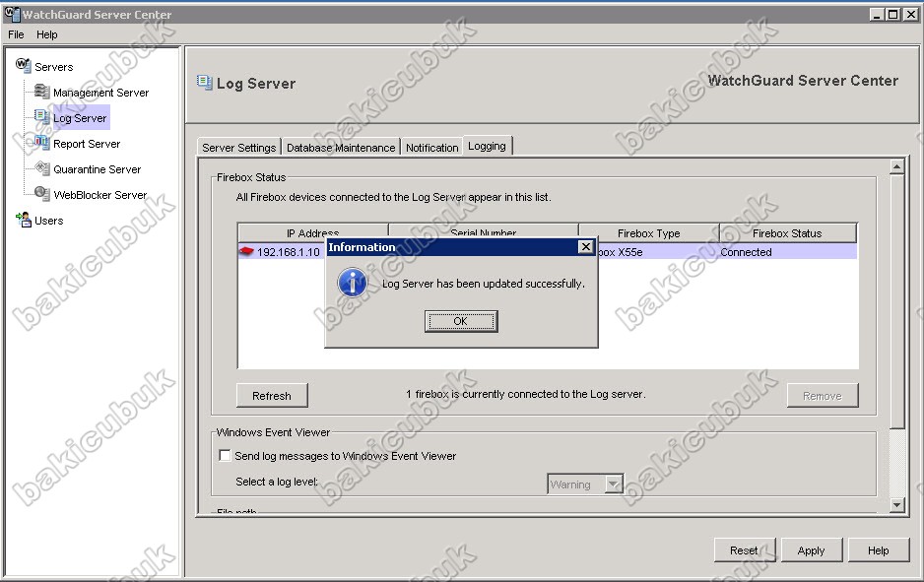Switch to the Logging tab

(487, 146)
